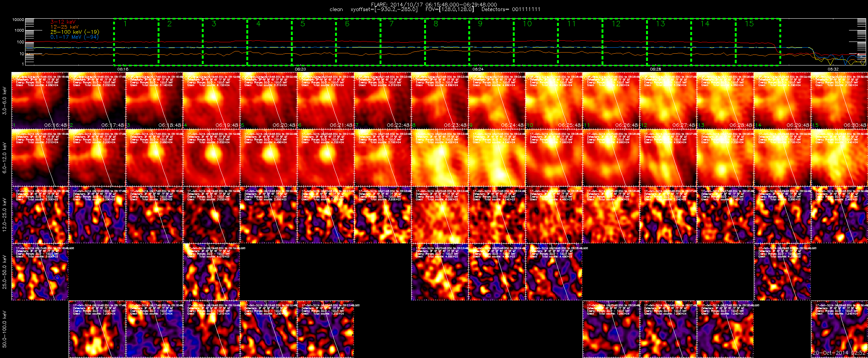Select interval 15 marker in the light curve
Viewport: 868px width, 358px height.
point(749,24)
